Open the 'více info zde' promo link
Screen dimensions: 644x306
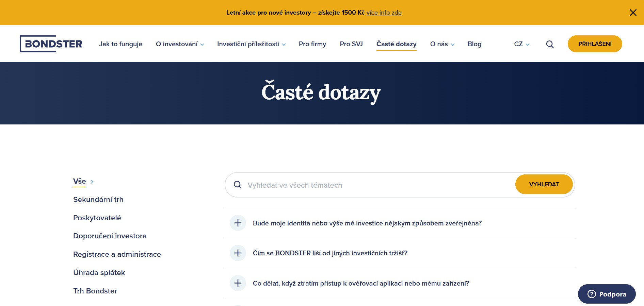click(384, 13)
